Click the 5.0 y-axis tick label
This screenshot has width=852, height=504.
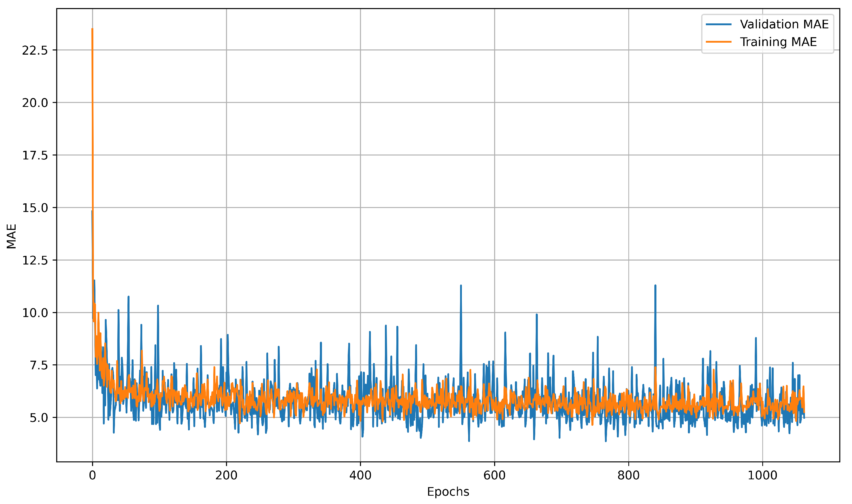click(39, 418)
